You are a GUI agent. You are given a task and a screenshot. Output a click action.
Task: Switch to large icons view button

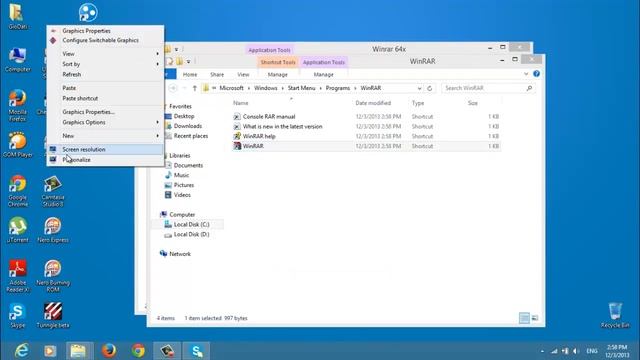tap(535, 318)
